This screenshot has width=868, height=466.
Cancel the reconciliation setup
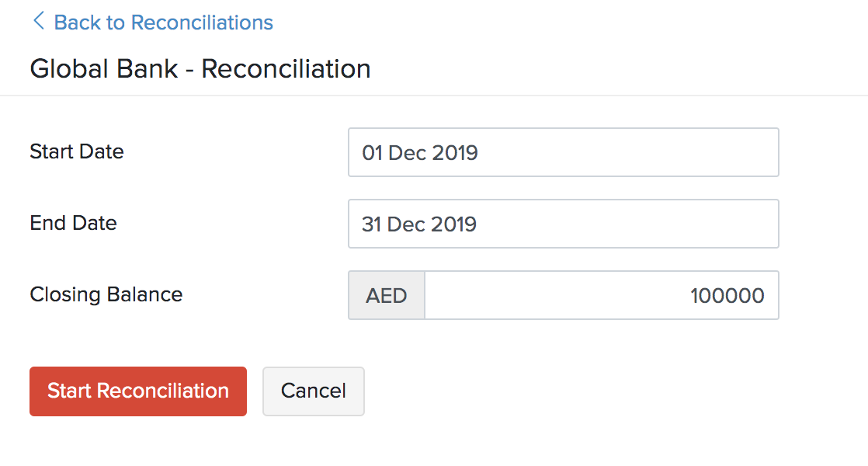tap(314, 391)
